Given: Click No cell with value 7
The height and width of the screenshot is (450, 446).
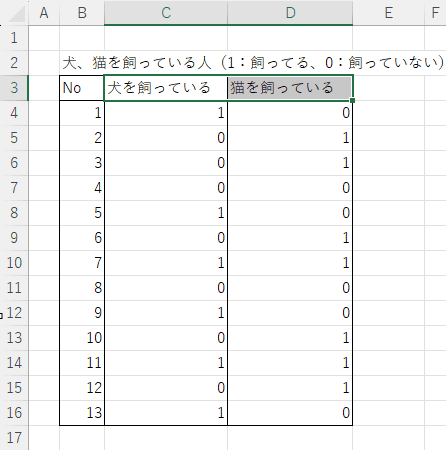Looking at the screenshot, I should [82, 263].
